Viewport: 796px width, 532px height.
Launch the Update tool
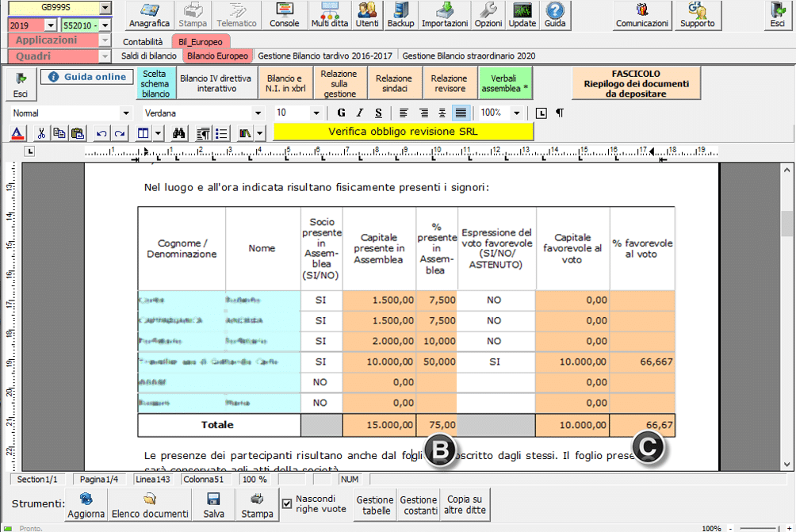point(522,15)
